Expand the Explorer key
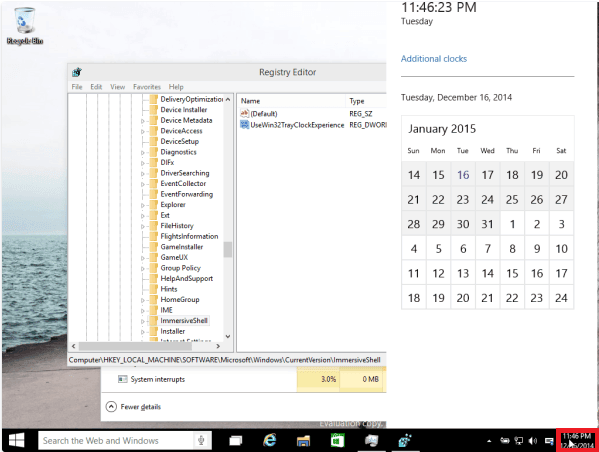Image resolution: width=599 pixels, height=452 pixels. (x=143, y=205)
